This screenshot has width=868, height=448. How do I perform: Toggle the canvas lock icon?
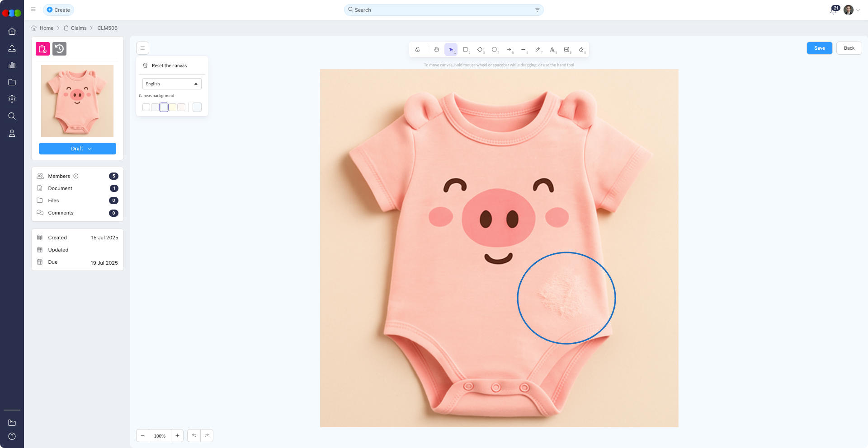click(417, 50)
